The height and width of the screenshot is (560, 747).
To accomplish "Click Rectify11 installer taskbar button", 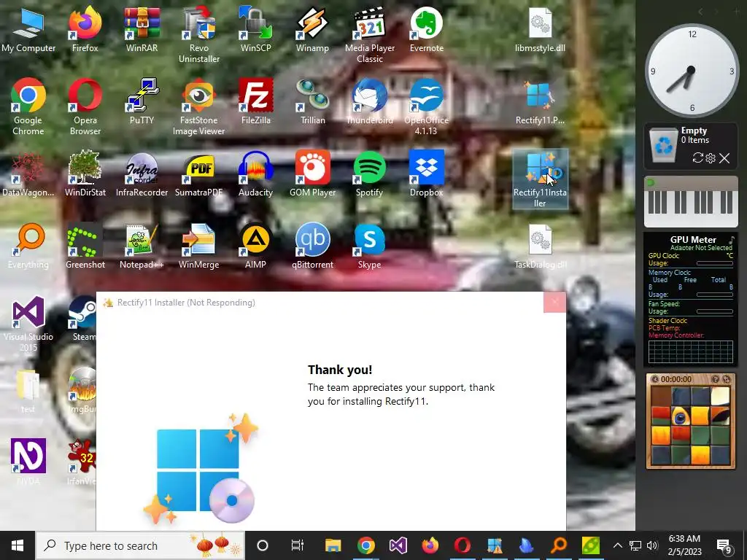I will point(495,545).
